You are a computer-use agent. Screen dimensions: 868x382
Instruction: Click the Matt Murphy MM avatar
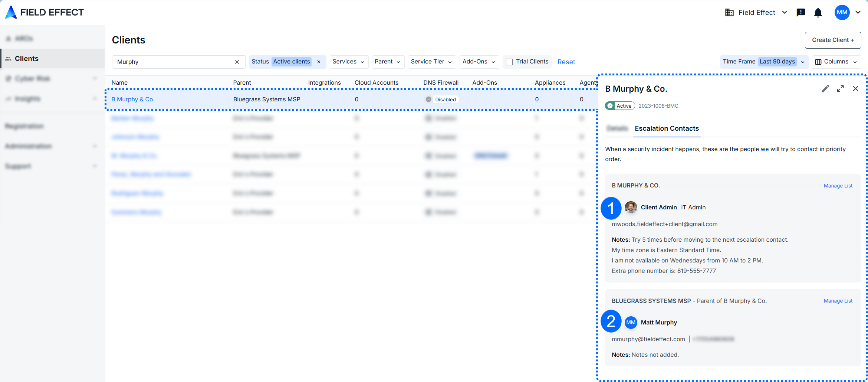point(631,323)
